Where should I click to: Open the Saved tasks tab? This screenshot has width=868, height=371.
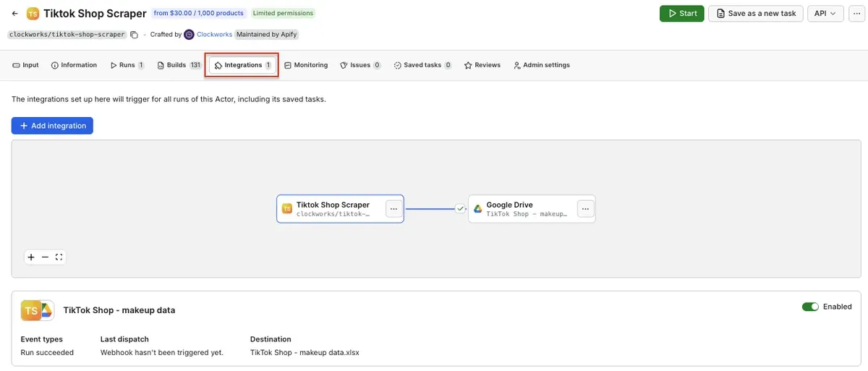(x=423, y=65)
